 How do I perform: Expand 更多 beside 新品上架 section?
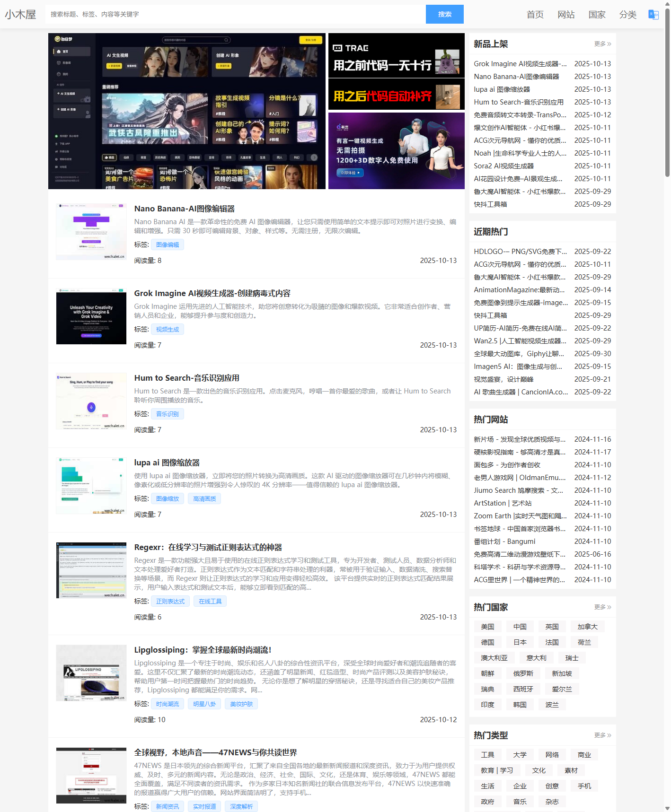point(602,44)
